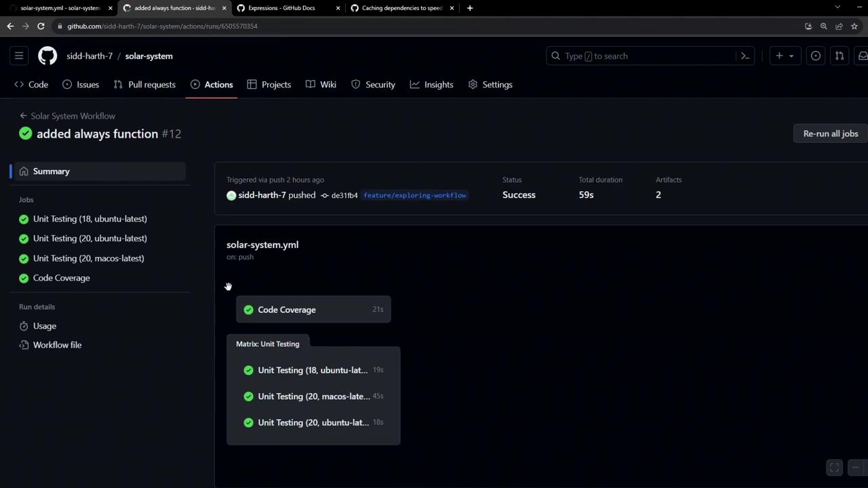
Task: Expand the create new dropdown arrow
Action: (791, 56)
